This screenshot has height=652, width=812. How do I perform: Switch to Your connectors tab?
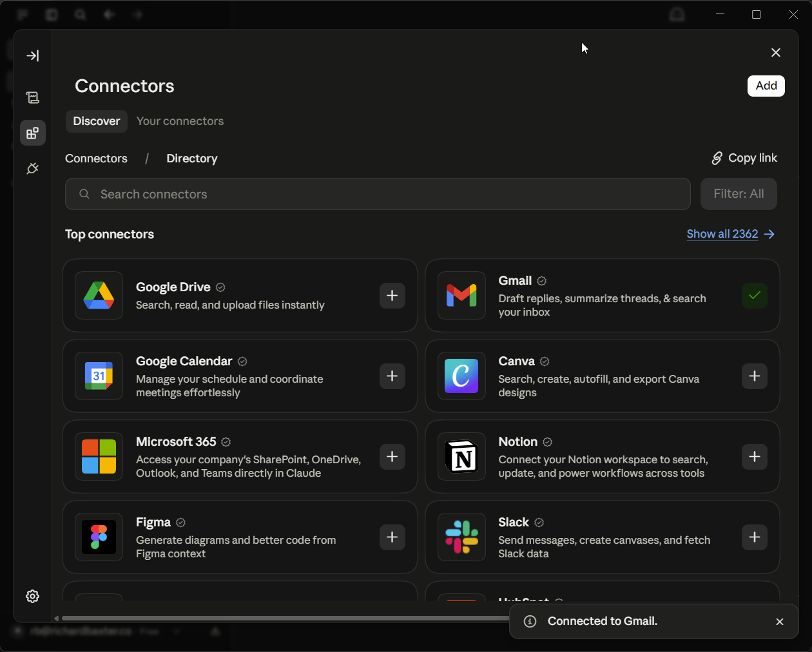(x=180, y=121)
